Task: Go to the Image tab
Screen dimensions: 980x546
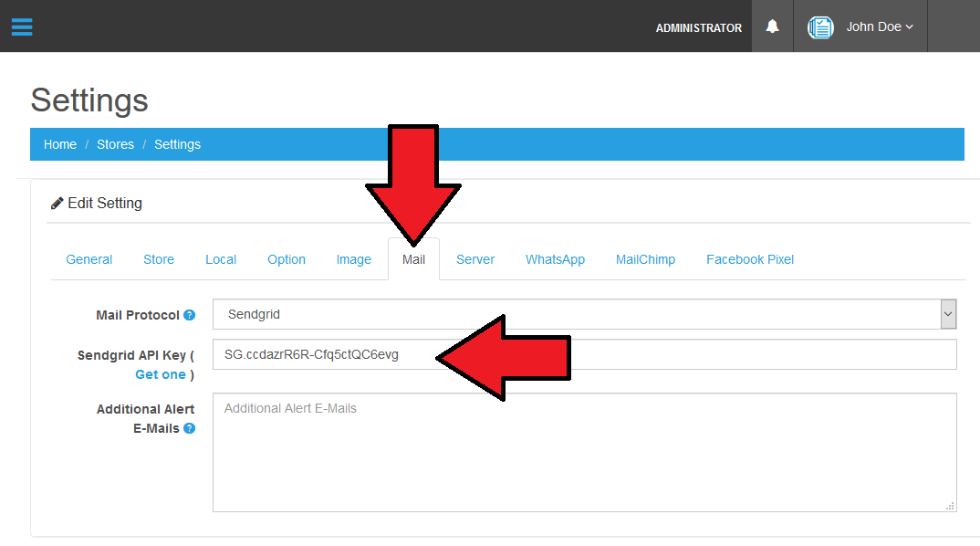Action: coord(353,259)
